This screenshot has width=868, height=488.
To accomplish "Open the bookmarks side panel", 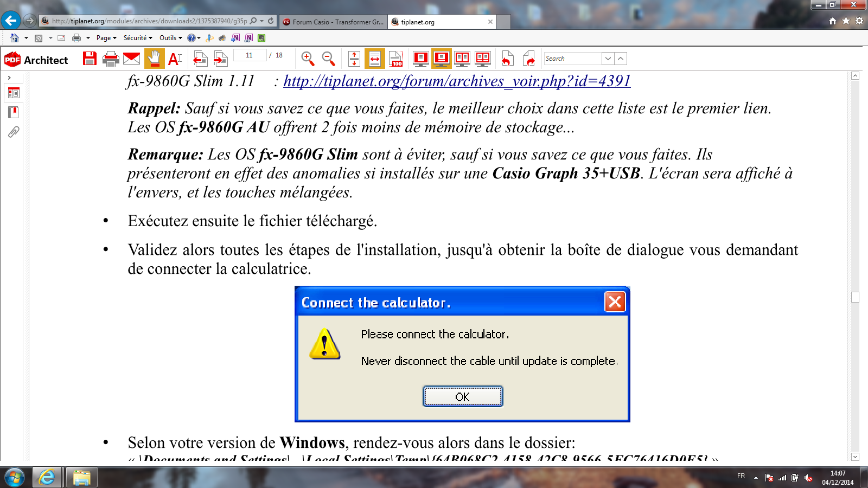I will (x=14, y=112).
